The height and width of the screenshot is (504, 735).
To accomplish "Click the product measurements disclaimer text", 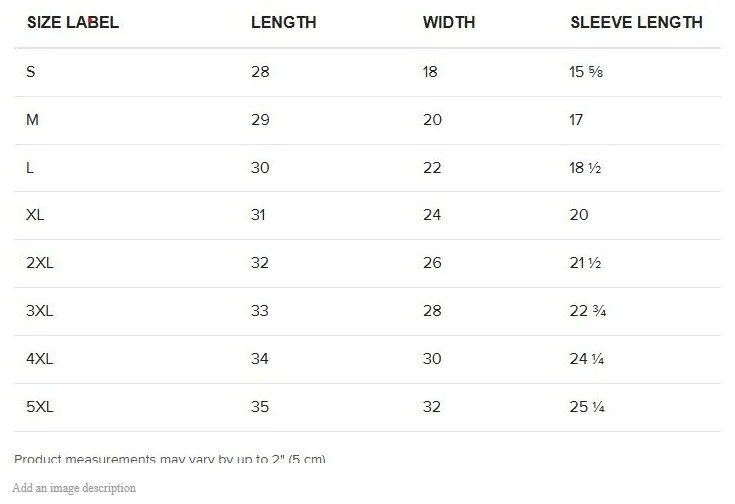I will point(170,459).
